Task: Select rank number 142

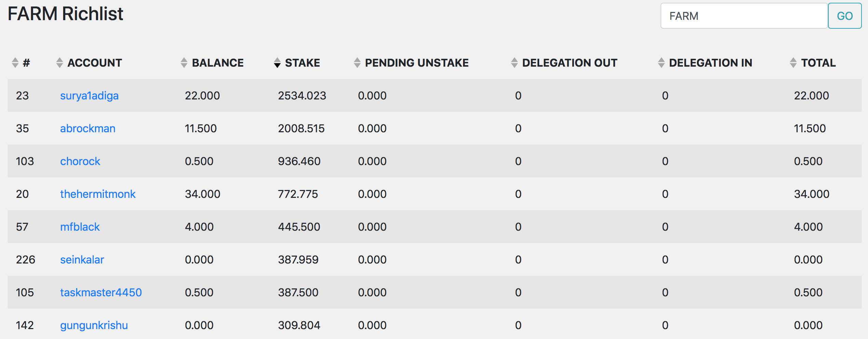Action: (25, 325)
